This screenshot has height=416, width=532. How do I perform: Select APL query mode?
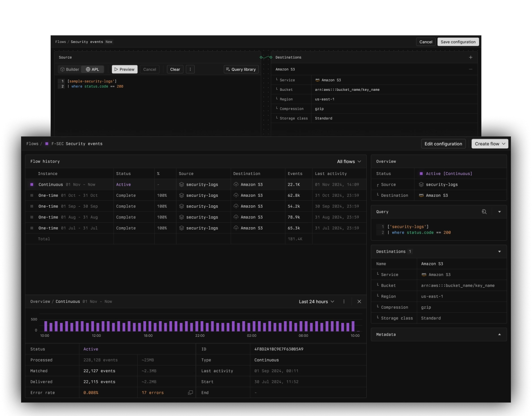click(93, 69)
